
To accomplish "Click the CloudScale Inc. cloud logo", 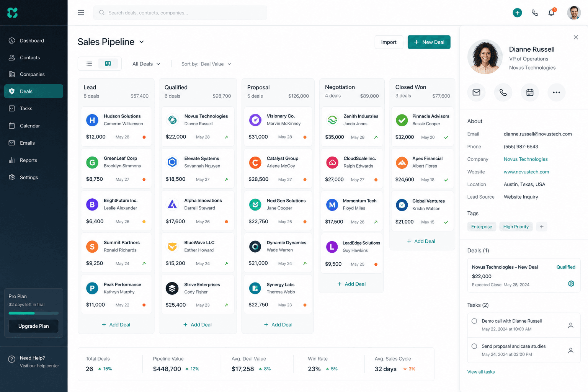I will [x=332, y=163].
